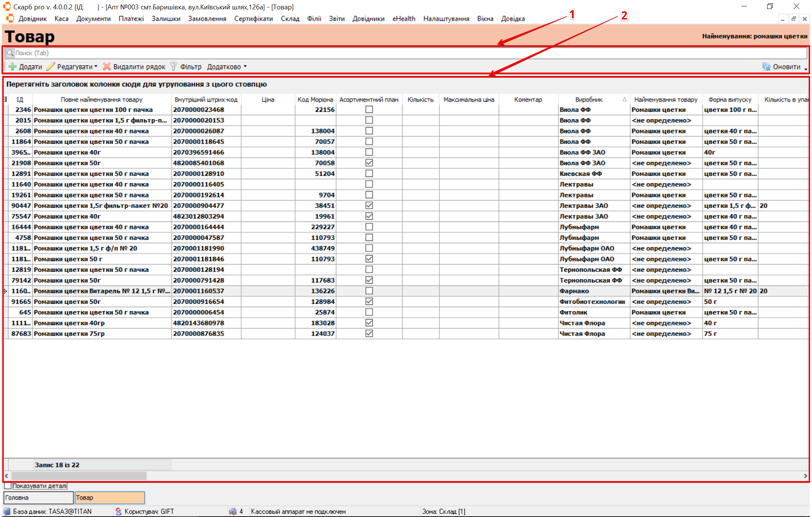Click the red X Видалити рядок icon

pos(107,67)
